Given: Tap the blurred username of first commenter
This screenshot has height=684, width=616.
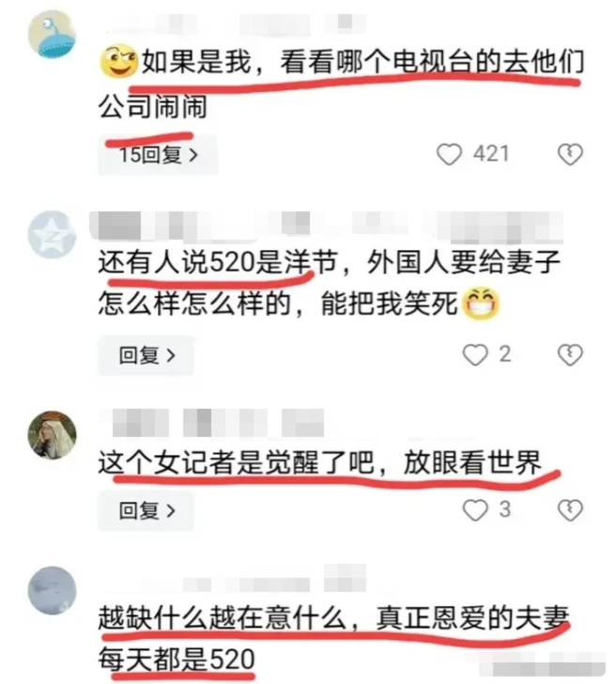Looking at the screenshot, I should 238,24.
